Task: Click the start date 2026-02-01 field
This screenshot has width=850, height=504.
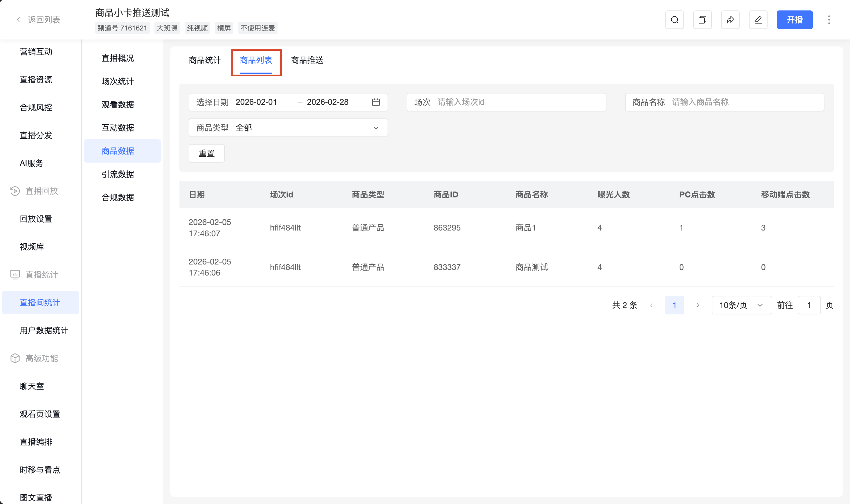Action: click(x=256, y=102)
